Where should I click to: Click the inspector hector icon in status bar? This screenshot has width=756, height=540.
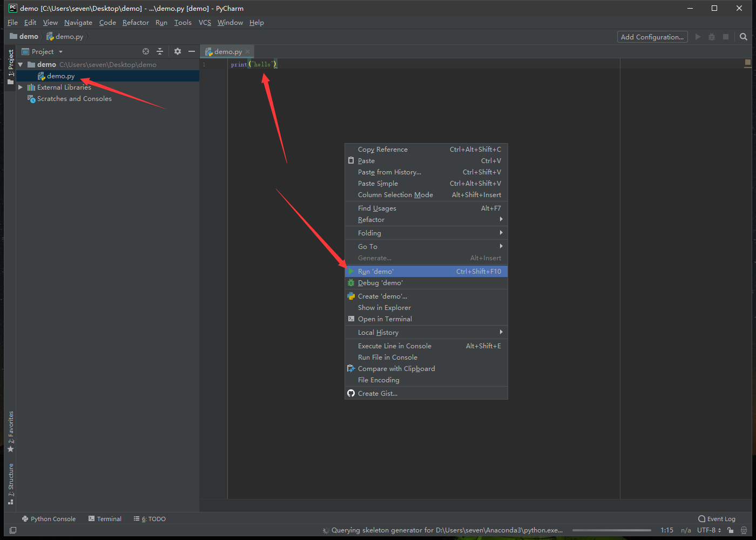coord(744,530)
